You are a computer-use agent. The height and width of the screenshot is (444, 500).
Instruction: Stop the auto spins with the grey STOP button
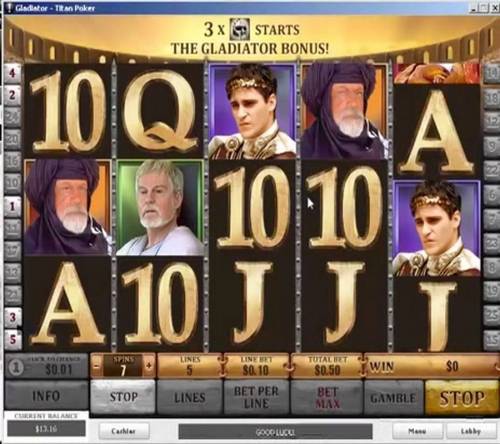point(123,397)
